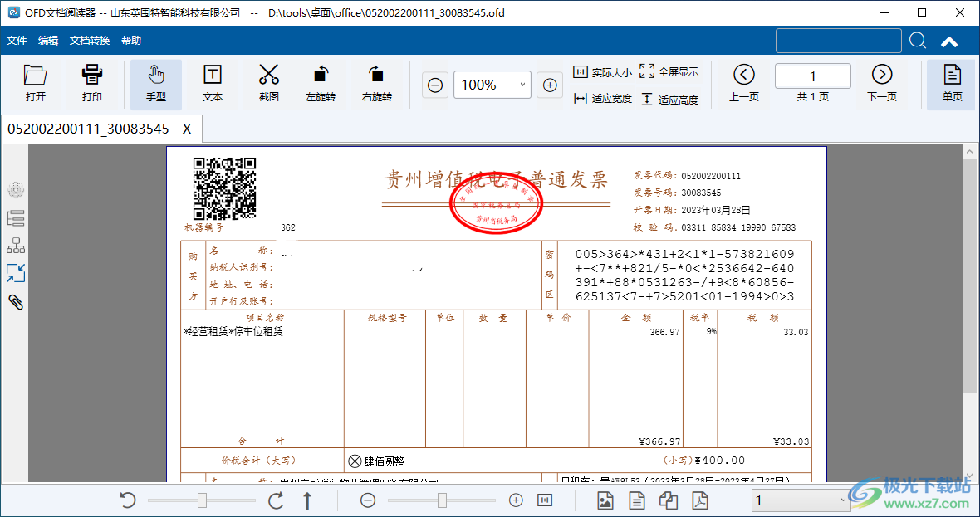Click the QR code on the invoice

(224, 188)
